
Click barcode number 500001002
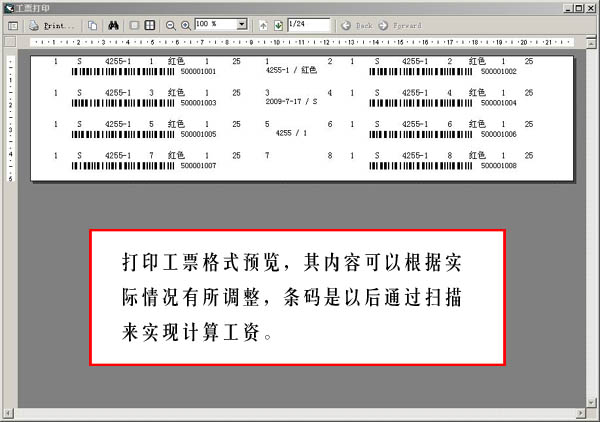(x=499, y=72)
